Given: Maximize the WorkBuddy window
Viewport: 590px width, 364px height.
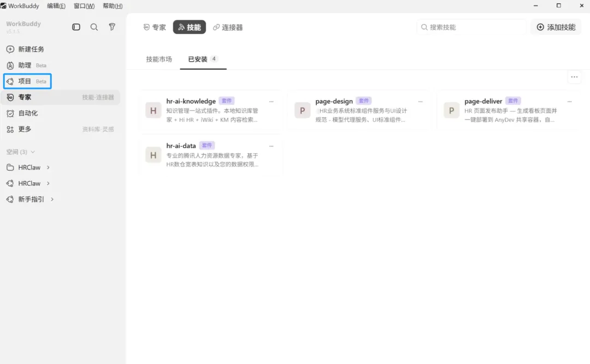Looking at the screenshot, I should point(559,5).
